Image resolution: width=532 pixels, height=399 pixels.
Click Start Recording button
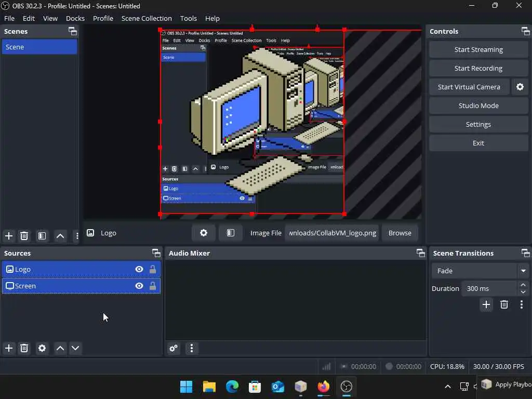pyautogui.click(x=478, y=68)
